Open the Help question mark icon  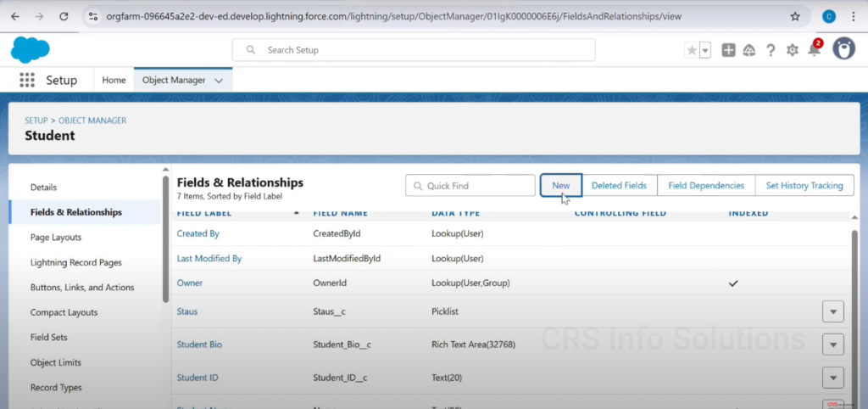(771, 50)
